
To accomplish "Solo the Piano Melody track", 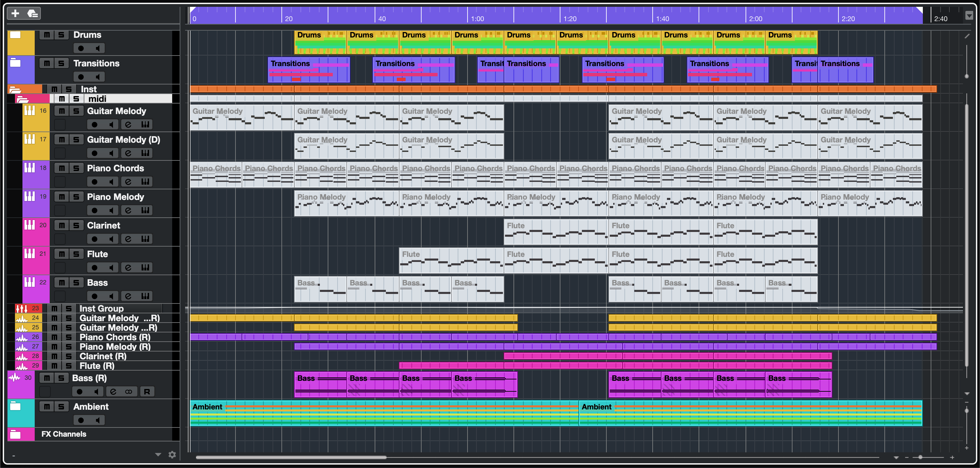I will [x=76, y=197].
